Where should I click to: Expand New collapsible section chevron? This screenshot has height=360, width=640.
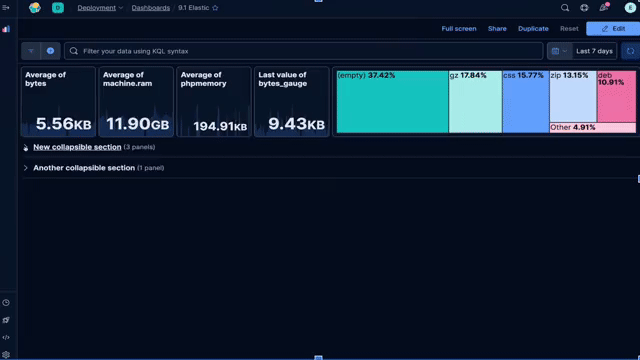(26, 147)
